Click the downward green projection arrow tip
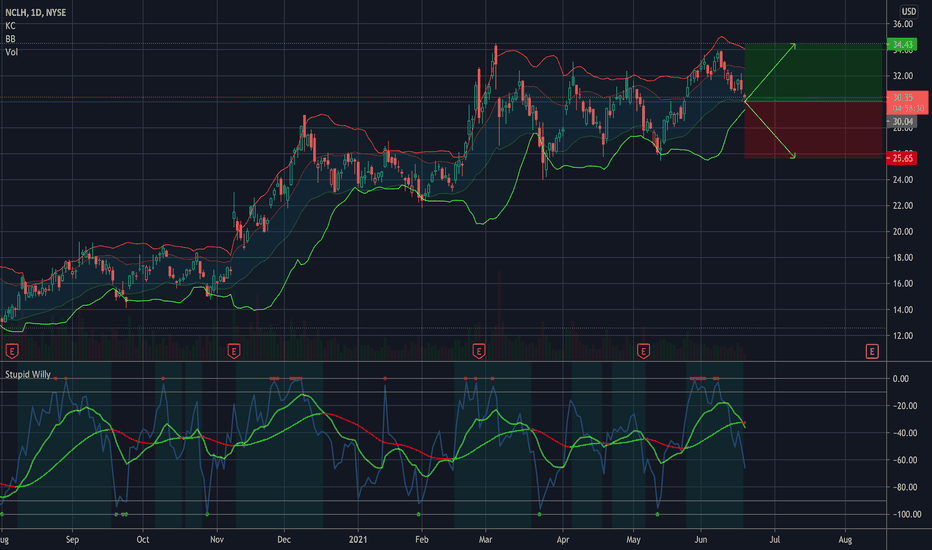Image resolution: width=932 pixels, height=550 pixels. (x=794, y=156)
